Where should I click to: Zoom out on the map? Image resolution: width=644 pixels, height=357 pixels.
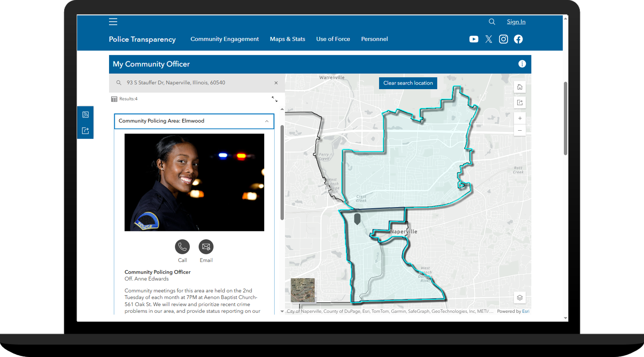520,130
